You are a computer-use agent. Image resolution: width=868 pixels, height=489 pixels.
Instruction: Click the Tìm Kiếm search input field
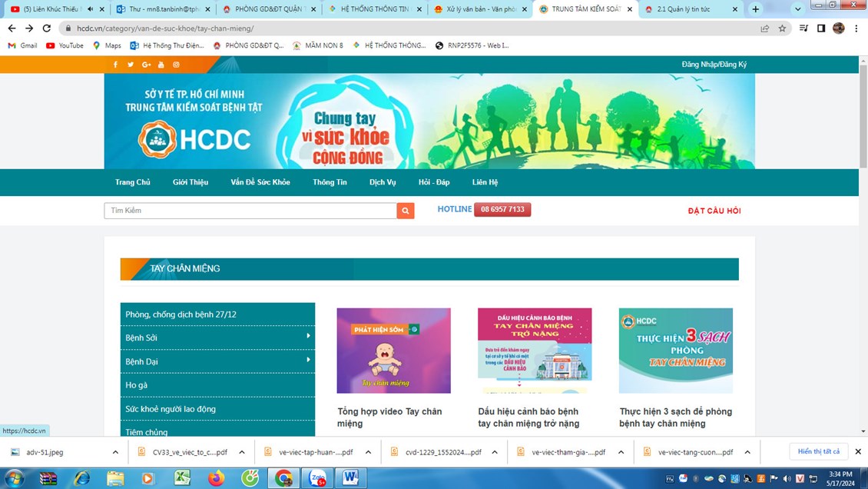(250, 211)
